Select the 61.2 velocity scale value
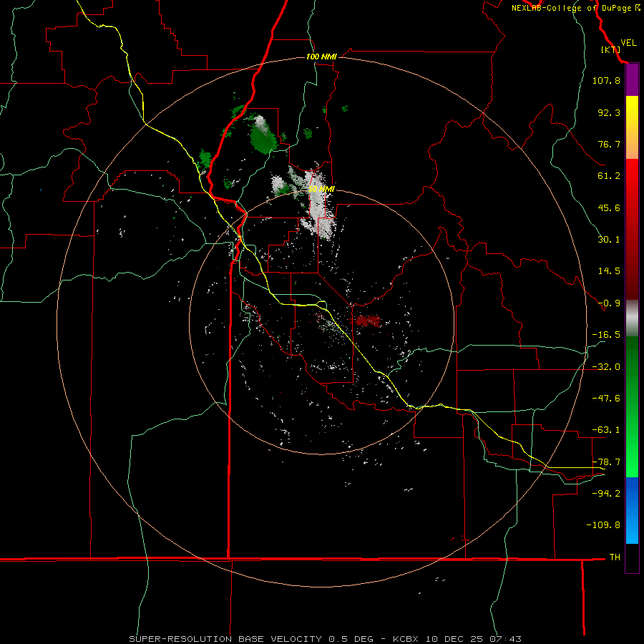This screenshot has width=644, height=644. pyautogui.click(x=609, y=176)
